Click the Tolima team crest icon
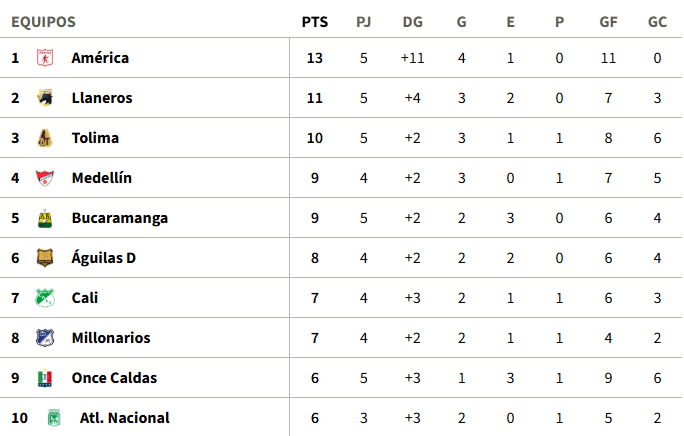Image resolution: width=684 pixels, height=436 pixels. click(x=45, y=138)
